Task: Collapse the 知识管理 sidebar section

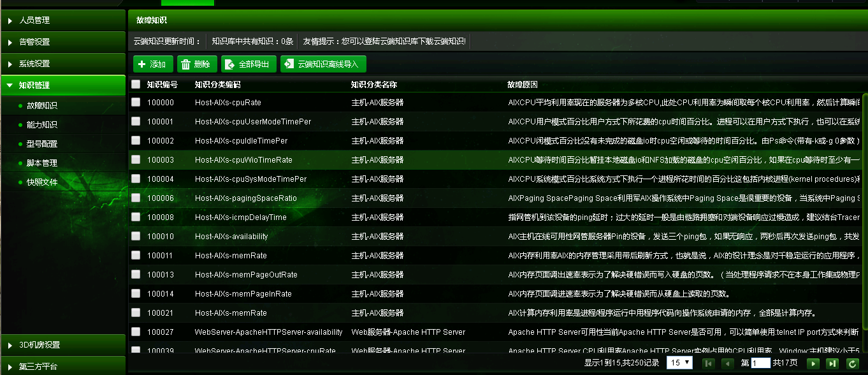Action: coord(62,85)
